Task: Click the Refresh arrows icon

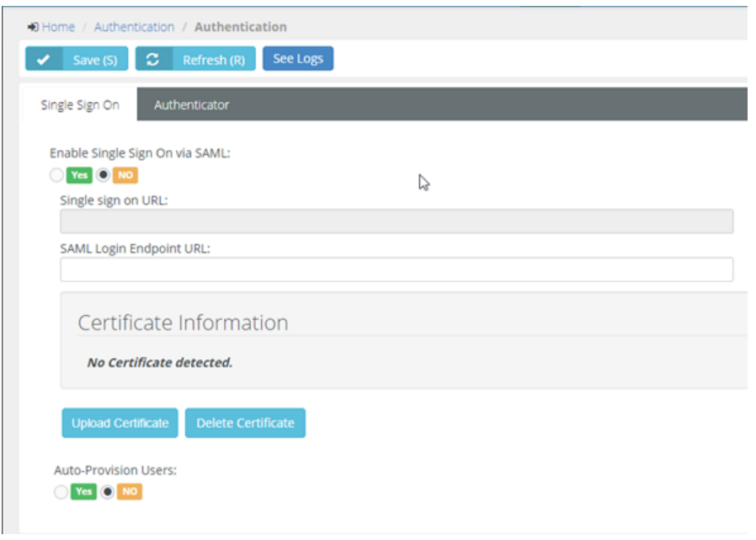Action: (x=153, y=59)
